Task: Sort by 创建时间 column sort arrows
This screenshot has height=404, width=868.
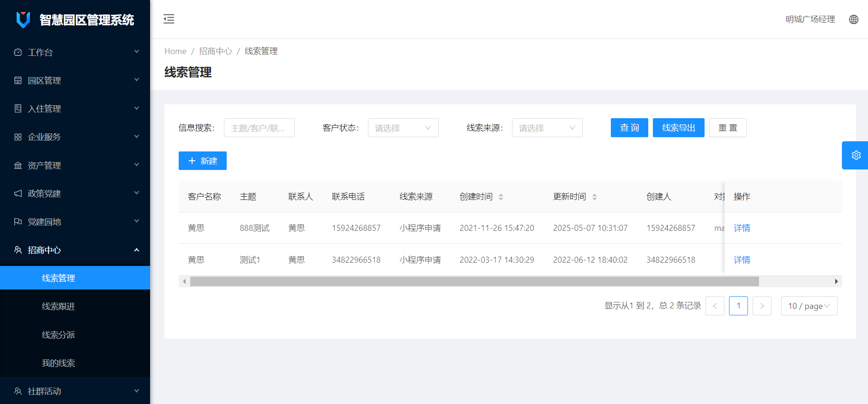Action: [x=501, y=197]
